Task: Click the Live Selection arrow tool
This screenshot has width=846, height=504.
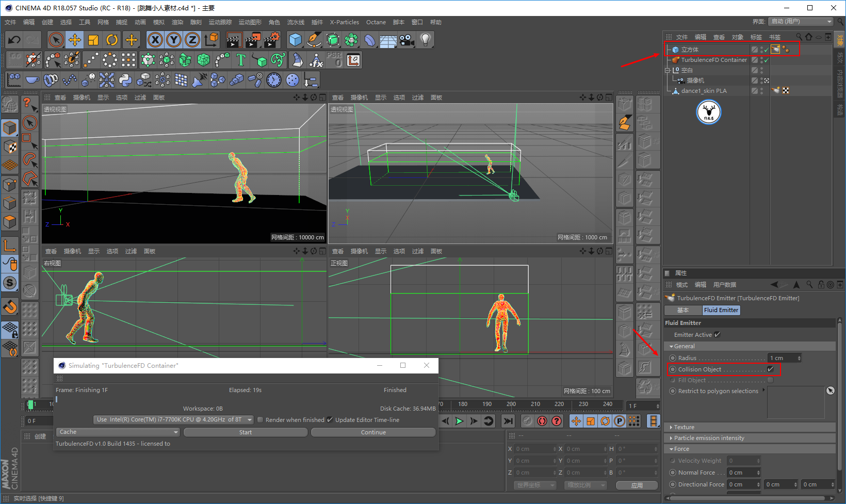Action: (56, 40)
